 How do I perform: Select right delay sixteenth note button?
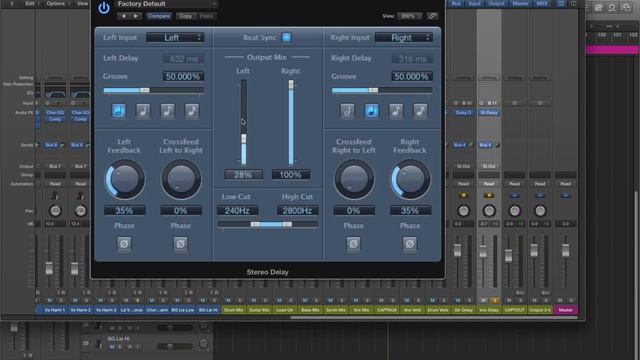coord(420,111)
